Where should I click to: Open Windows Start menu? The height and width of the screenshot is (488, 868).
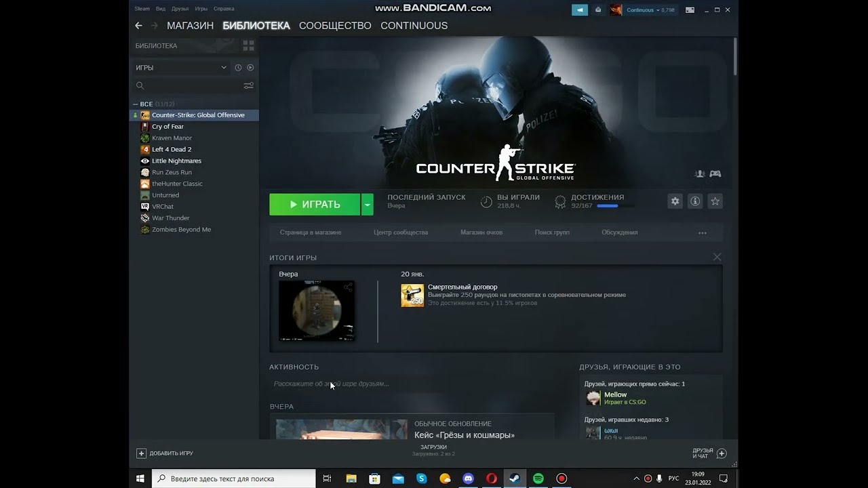[140, 479]
